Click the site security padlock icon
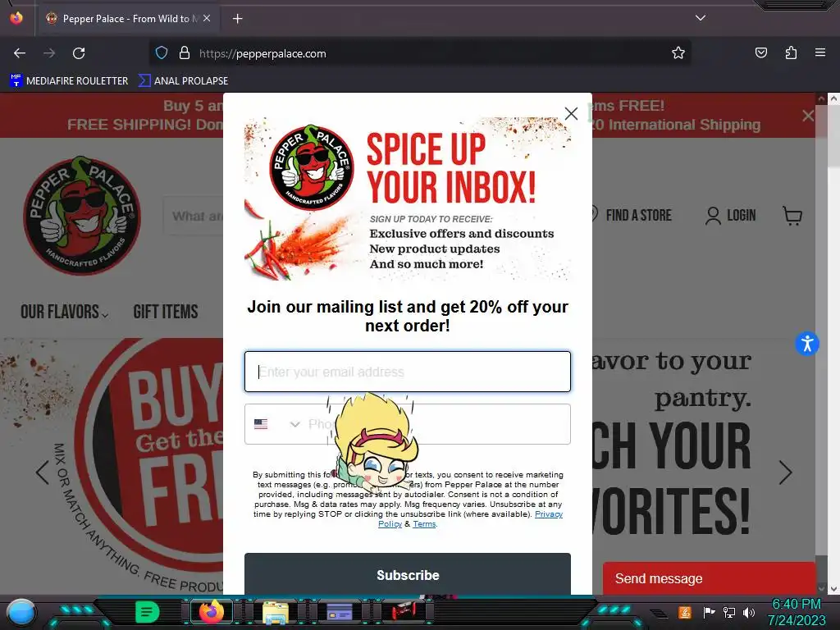 [185, 53]
